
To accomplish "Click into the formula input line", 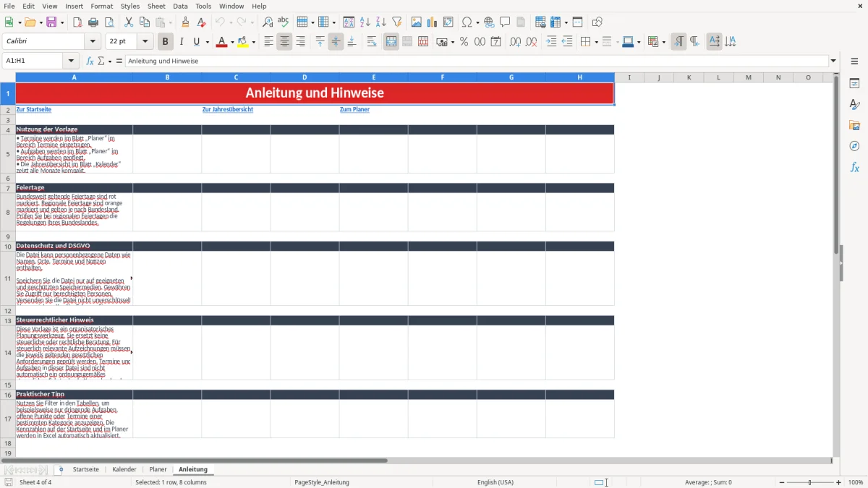I will pyautogui.click(x=476, y=61).
